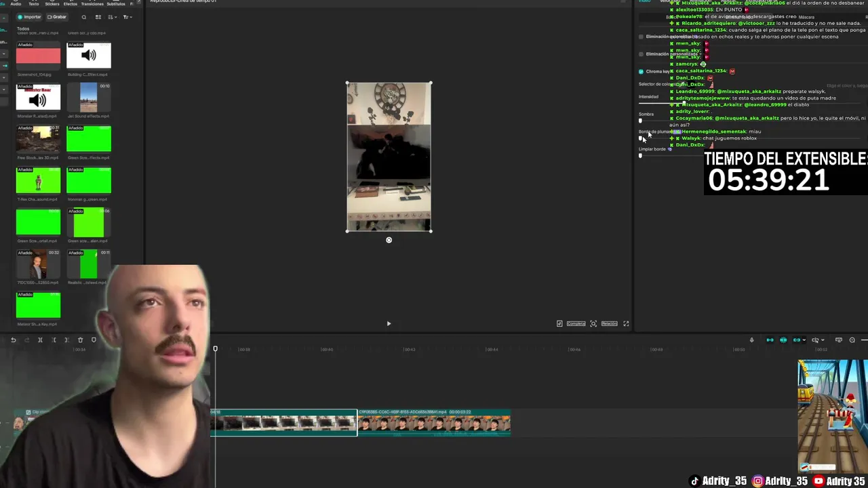This screenshot has height=488, width=868.
Task: Click the timeline undo icon
Action: (x=13, y=340)
